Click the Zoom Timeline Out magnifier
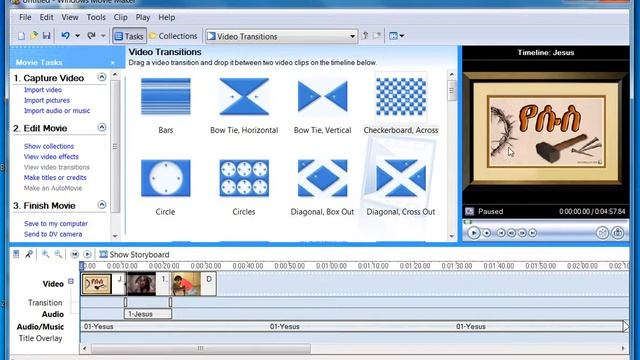Viewport: 640px width, 360px height. click(x=58, y=254)
